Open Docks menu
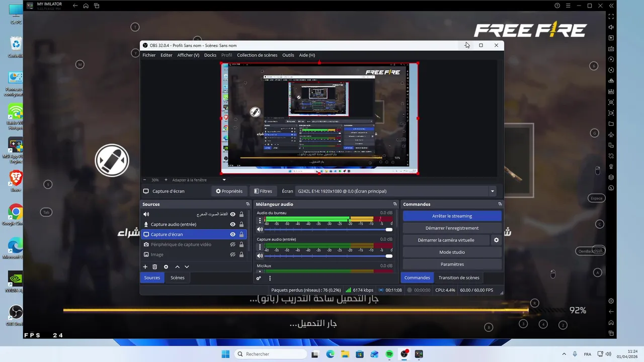The height and width of the screenshot is (362, 644). tap(210, 55)
